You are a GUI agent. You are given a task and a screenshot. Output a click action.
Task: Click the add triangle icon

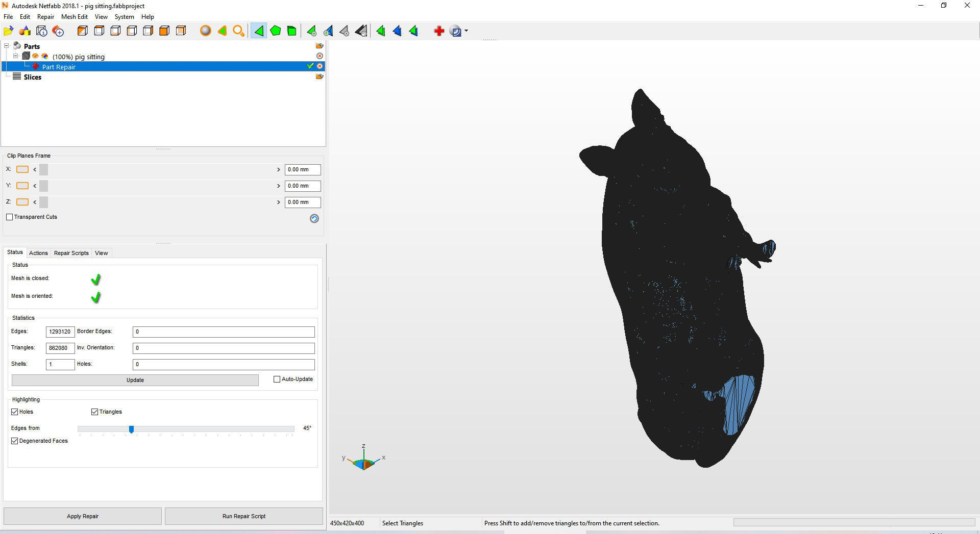311,31
